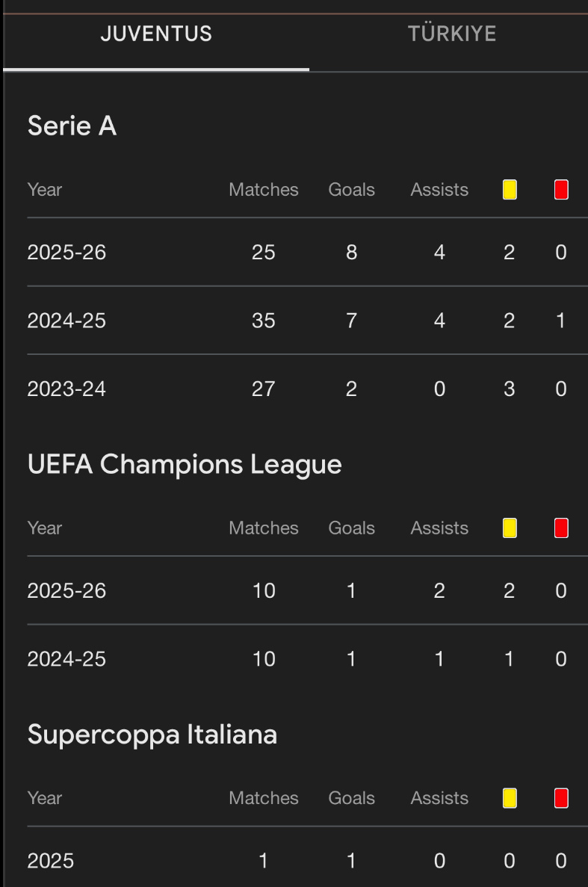The width and height of the screenshot is (588, 887).
Task: Click the red card icon in Serie A
Action: pyautogui.click(x=561, y=190)
